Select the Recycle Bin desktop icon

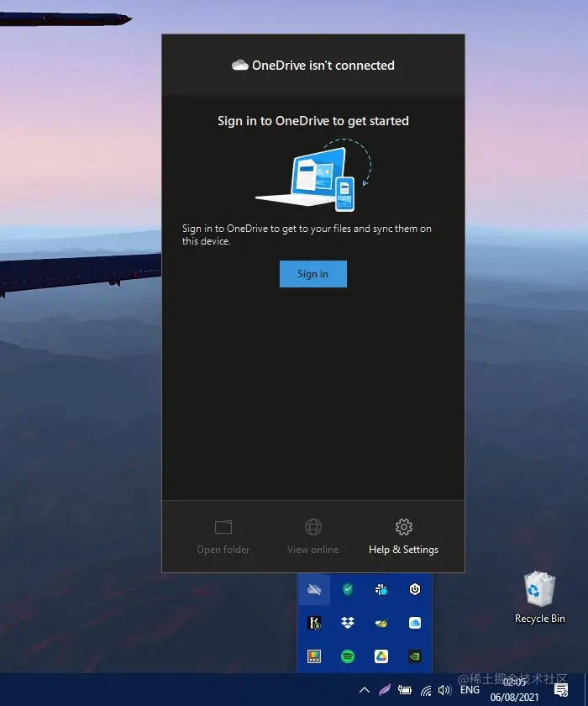[x=540, y=598]
